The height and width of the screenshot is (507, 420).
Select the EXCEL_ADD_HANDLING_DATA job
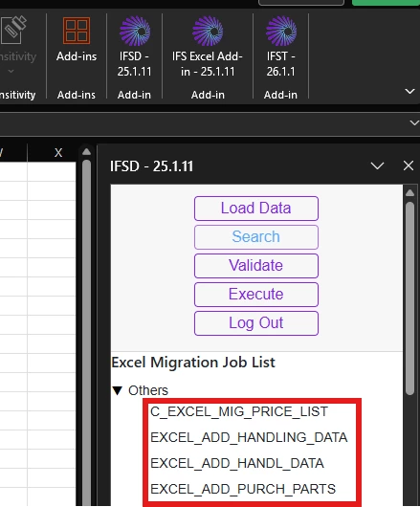249,437
